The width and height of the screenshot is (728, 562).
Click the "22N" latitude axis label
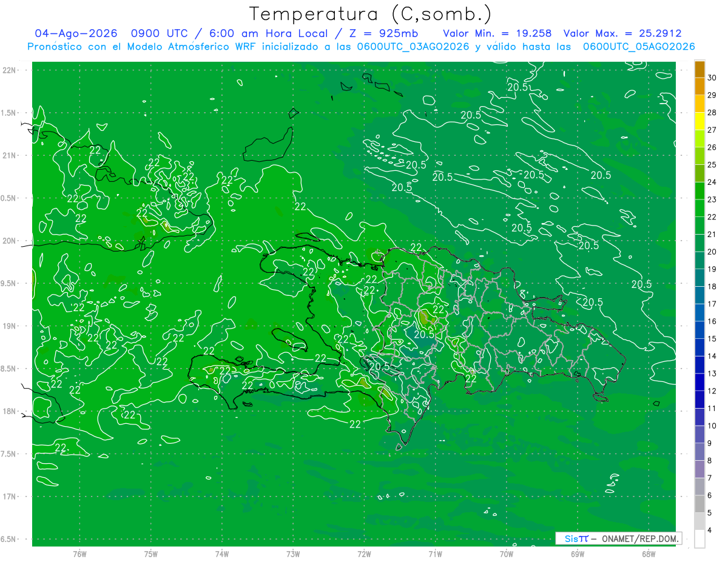pos(10,70)
